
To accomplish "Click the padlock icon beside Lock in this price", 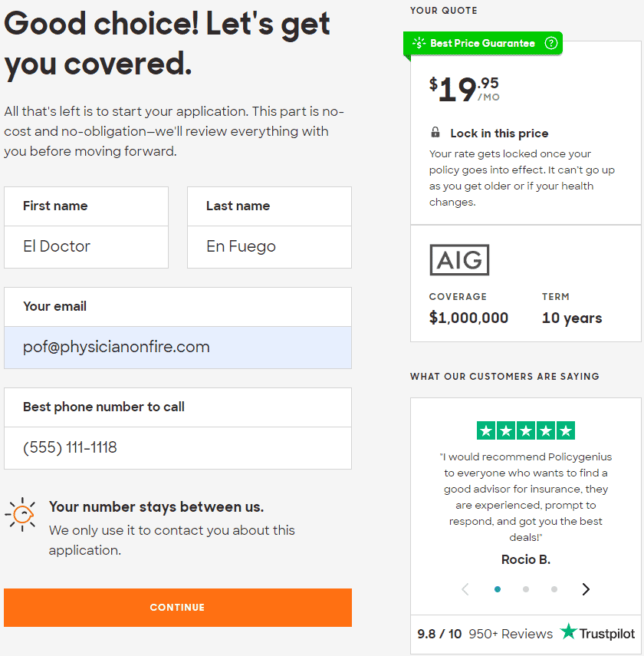I will tap(435, 133).
